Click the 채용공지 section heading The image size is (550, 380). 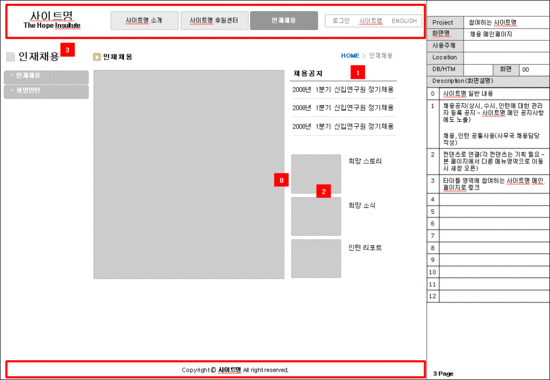point(308,73)
